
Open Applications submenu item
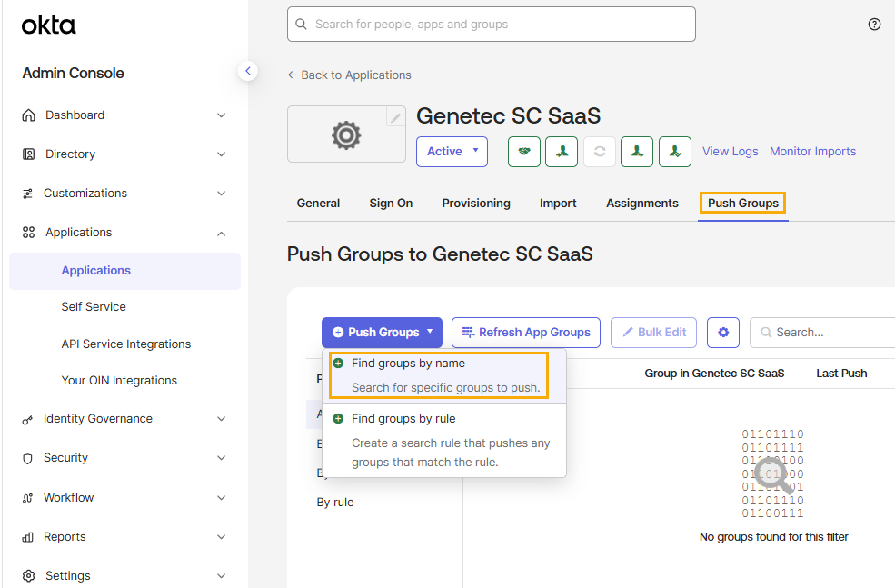[125, 271]
